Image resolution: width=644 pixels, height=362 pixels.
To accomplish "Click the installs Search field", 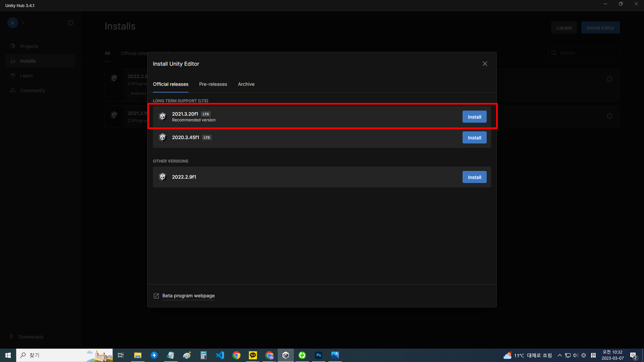I will pos(584,53).
